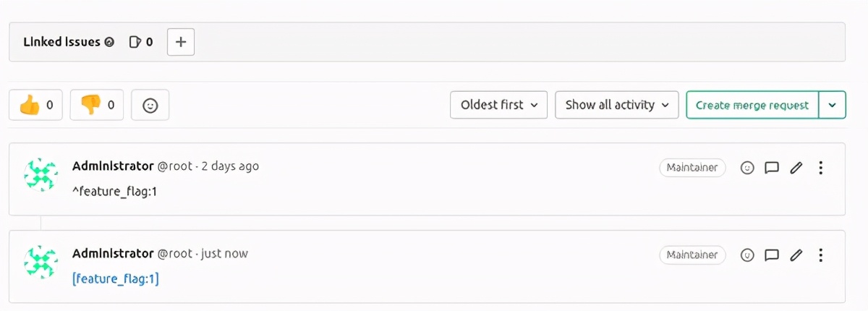
Task: Open the Show all activity filter dropdown
Action: (x=616, y=105)
